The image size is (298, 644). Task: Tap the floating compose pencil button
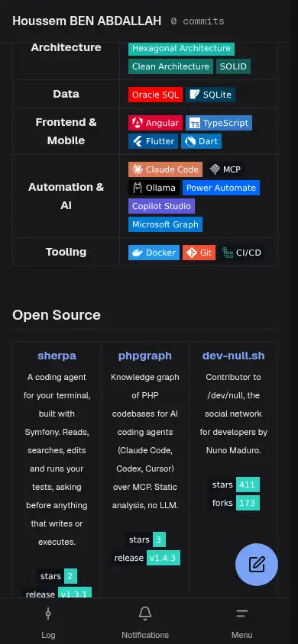pos(257,565)
